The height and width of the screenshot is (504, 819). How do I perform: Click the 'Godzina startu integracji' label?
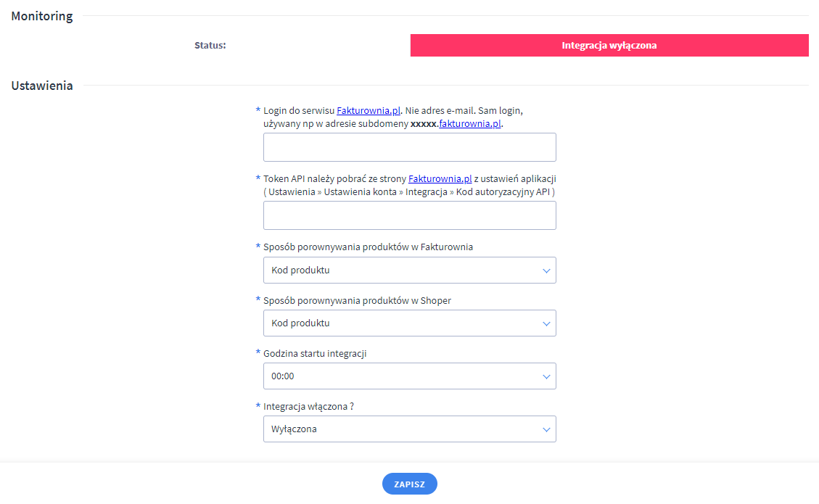pyautogui.click(x=315, y=353)
